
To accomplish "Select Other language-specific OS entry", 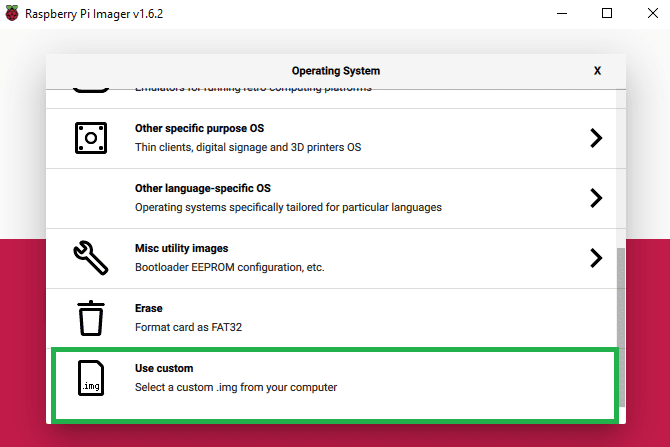I will click(x=331, y=198).
